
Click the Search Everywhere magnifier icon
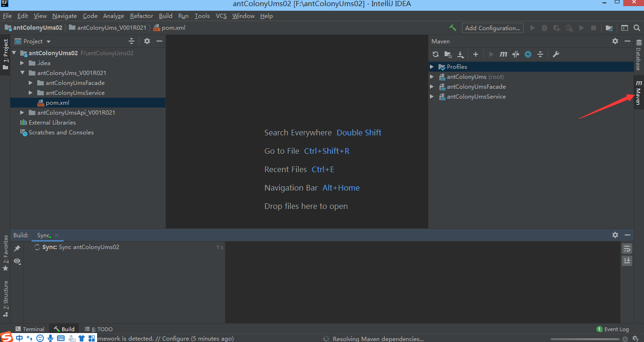[x=636, y=28]
